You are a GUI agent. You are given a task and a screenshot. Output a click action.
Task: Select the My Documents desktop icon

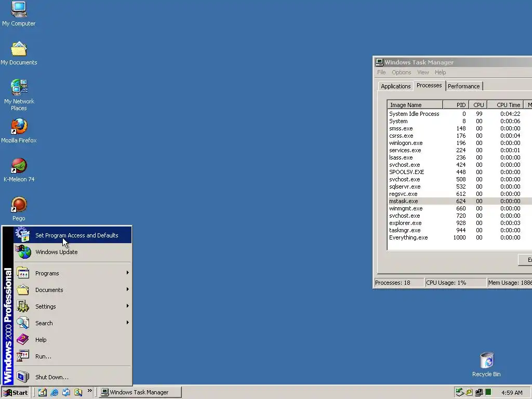click(x=19, y=54)
